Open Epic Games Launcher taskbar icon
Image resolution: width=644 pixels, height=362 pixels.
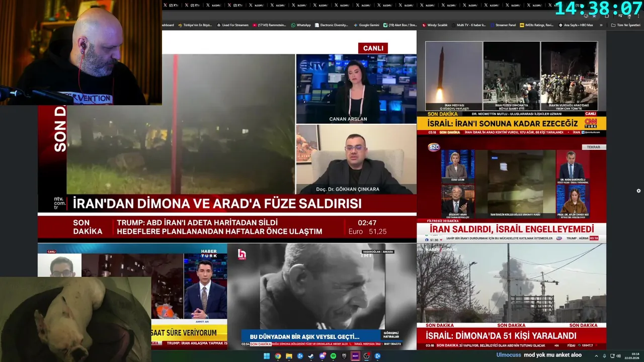click(344, 356)
